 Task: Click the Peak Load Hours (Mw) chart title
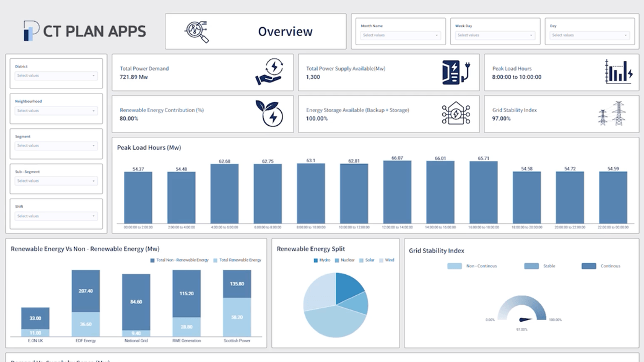coord(149,148)
